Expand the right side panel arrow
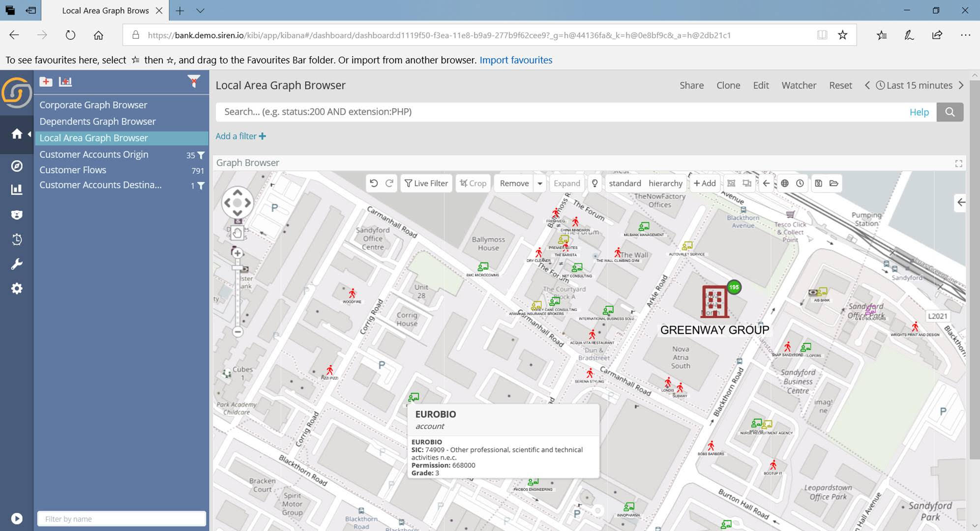Image resolution: width=980 pixels, height=531 pixels. pos(961,202)
